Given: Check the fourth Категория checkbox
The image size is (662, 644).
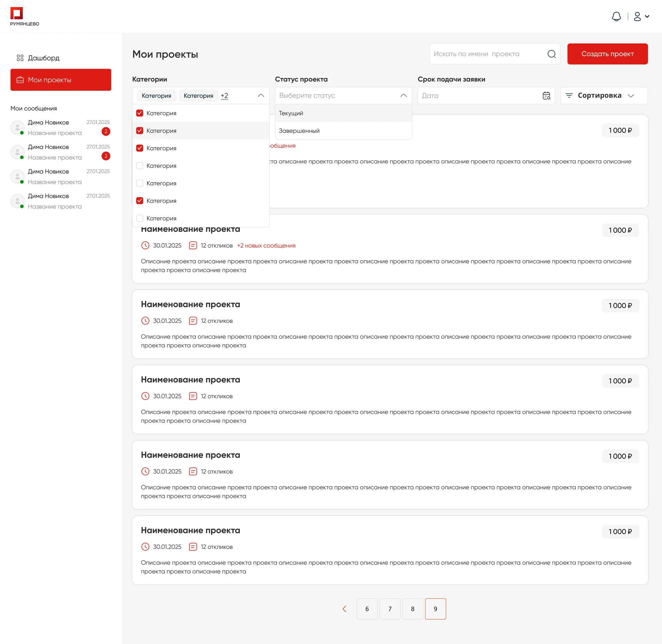Looking at the screenshot, I should 140,166.
